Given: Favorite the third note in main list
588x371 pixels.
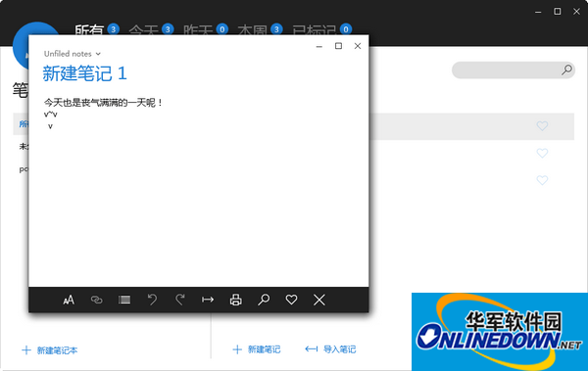Looking at the screenshot, I should (542, 180).
